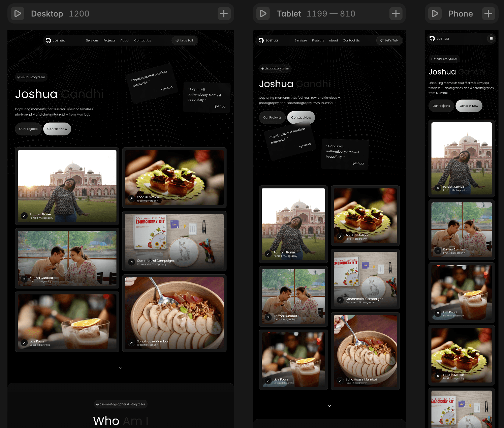This screenshot has height=428, width=504.
Task: Click the Joshua logo icon in Tablet navbar
Action: coord(261,40)
